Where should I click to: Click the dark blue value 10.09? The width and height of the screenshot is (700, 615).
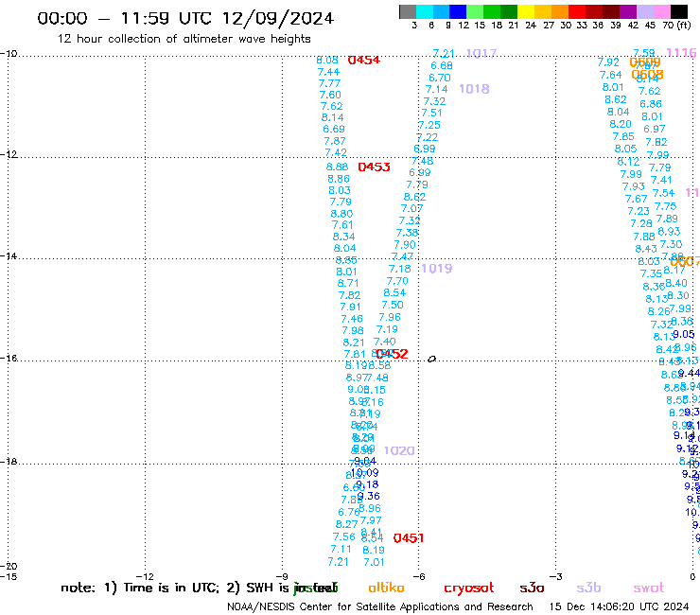pos(365,472)
